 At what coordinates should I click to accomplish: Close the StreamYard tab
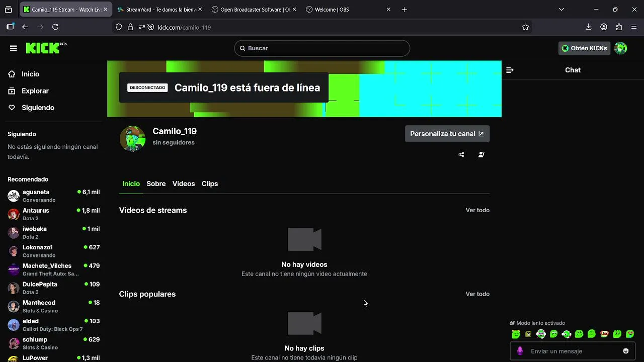point(200,10)
